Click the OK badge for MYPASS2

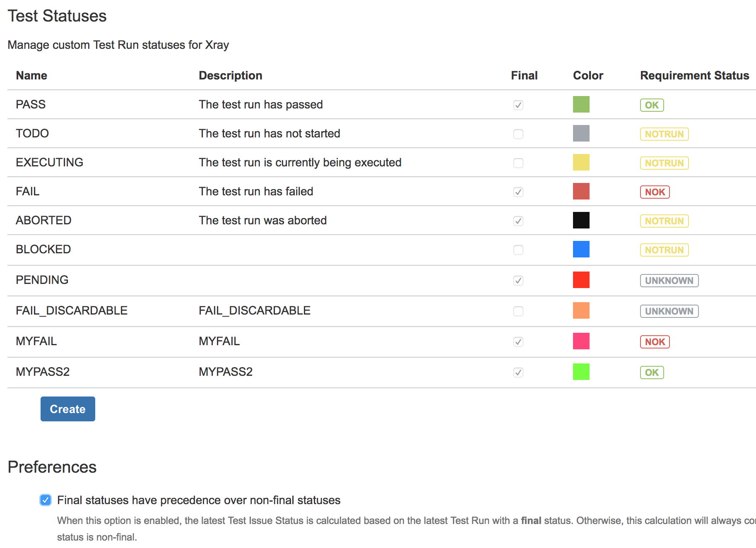pos(652,373)
